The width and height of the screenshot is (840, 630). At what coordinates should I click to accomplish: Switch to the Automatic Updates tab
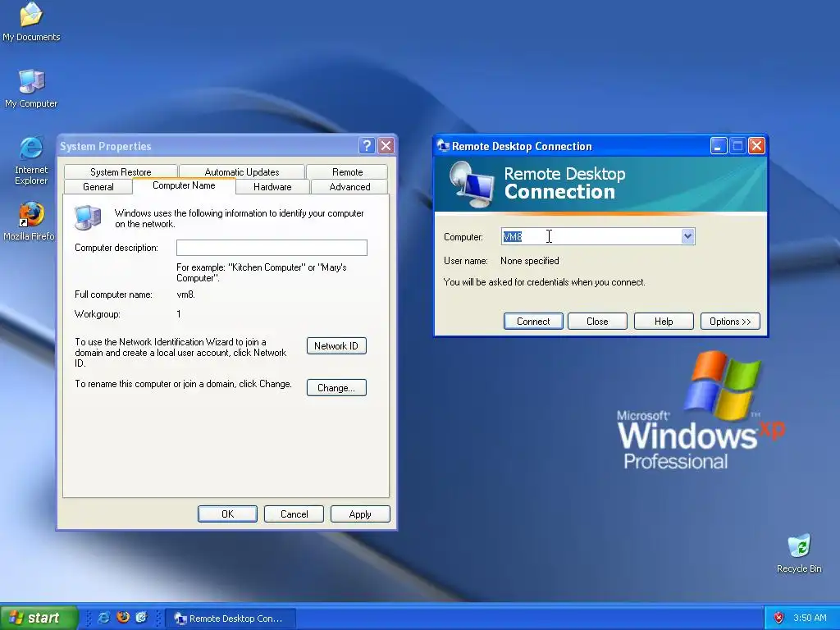coord(242,172)
